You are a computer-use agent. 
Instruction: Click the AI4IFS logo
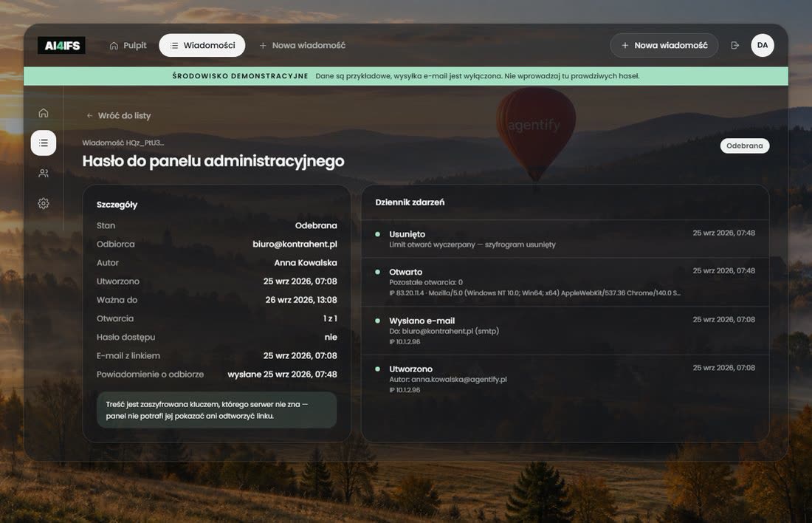61,46
